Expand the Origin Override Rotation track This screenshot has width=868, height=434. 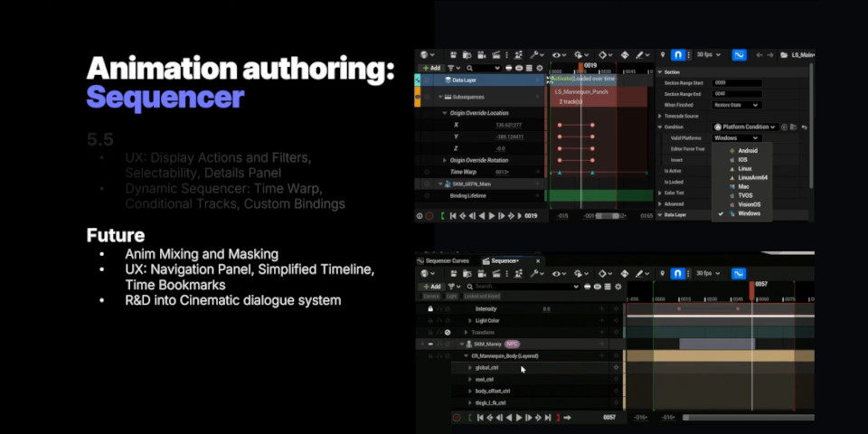pyautogui.click(x=444, y=160)
